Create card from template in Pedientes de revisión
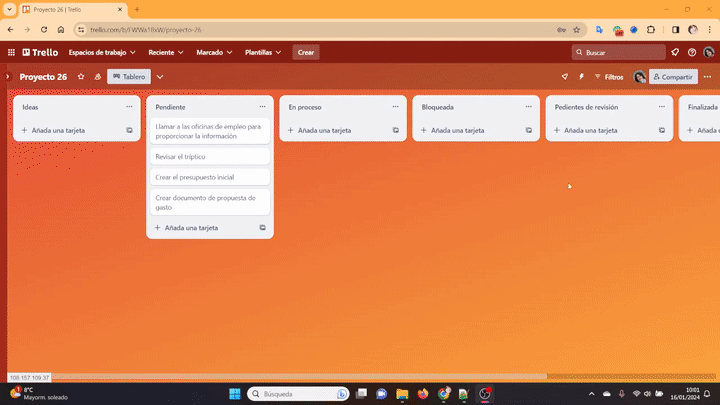 662,130
